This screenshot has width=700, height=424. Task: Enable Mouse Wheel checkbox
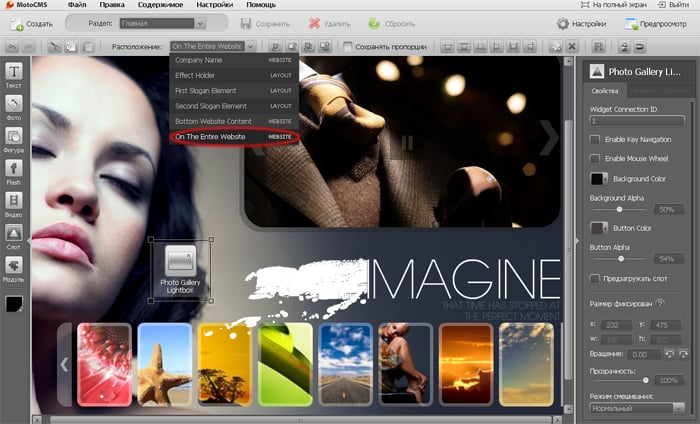click(596, 158)
